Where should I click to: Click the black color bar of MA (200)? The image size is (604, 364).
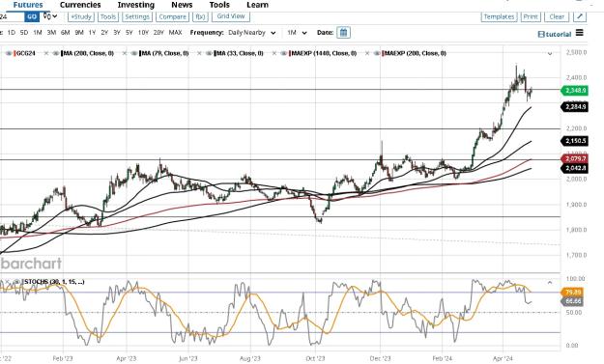tap(63, 53)
